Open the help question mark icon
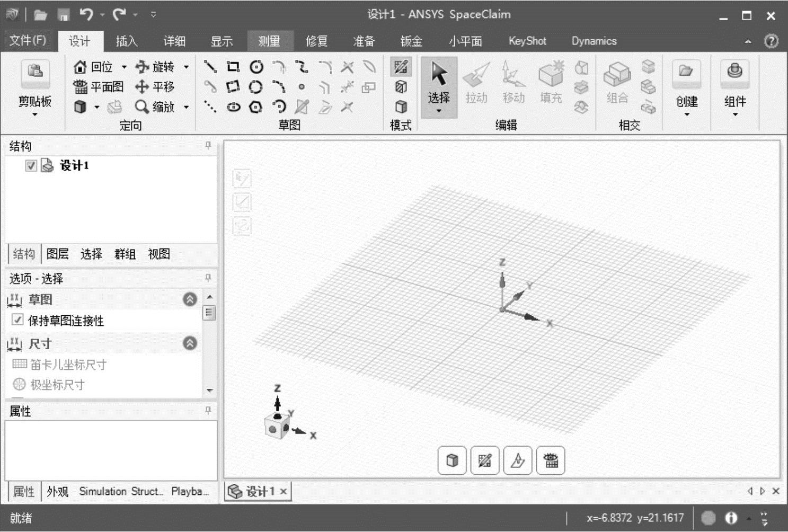 pyautogui.click(x=772, y=41)
